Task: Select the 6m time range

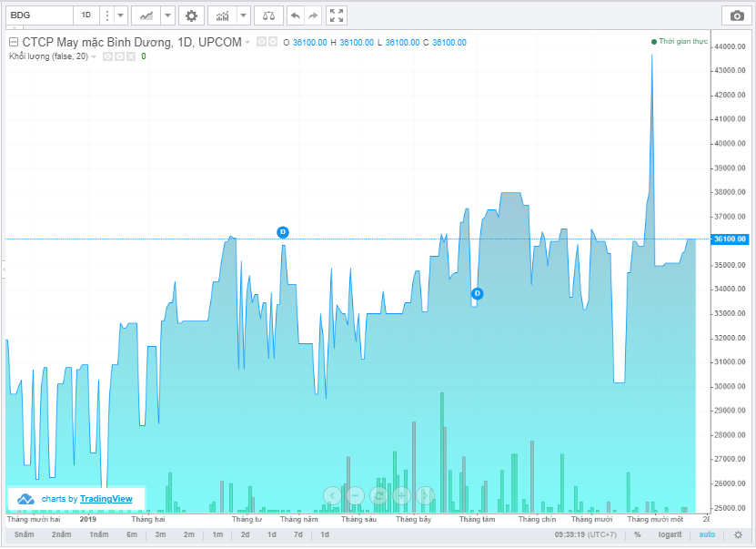Action: [x=132, y=534]
